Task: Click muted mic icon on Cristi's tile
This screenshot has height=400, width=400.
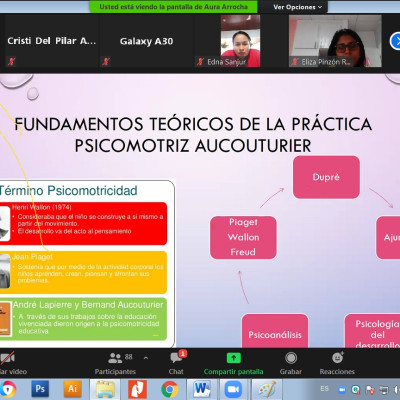Action: pos(11,62)
